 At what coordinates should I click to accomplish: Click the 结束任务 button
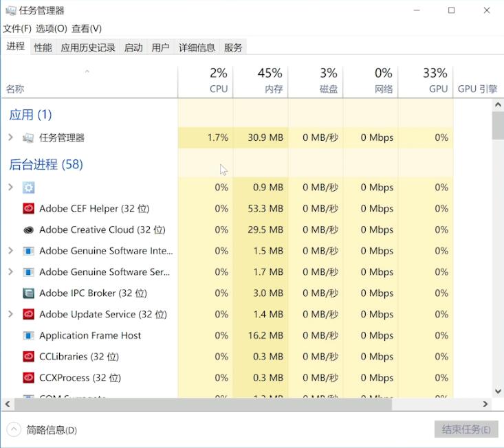coord(466,429)
